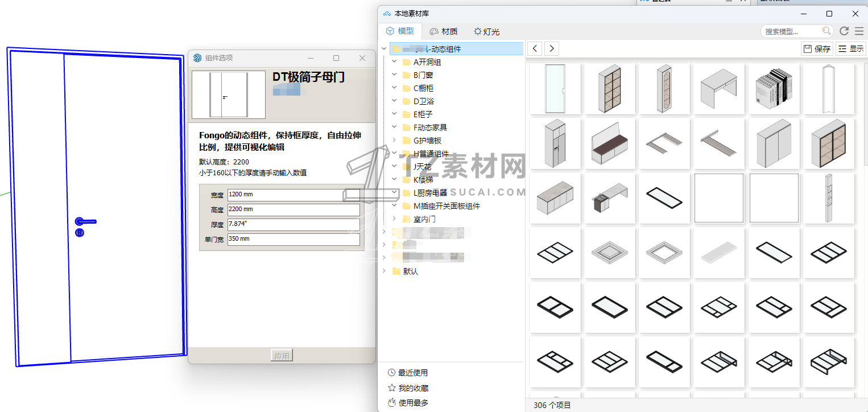Select the F动态家具 folder
The width and height of the screenshot is (868, 412).
point(424,127)
